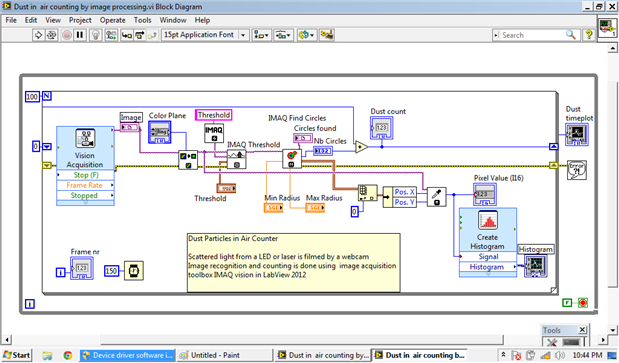
Task: Open the Operate menu
Action: [113, 20]
